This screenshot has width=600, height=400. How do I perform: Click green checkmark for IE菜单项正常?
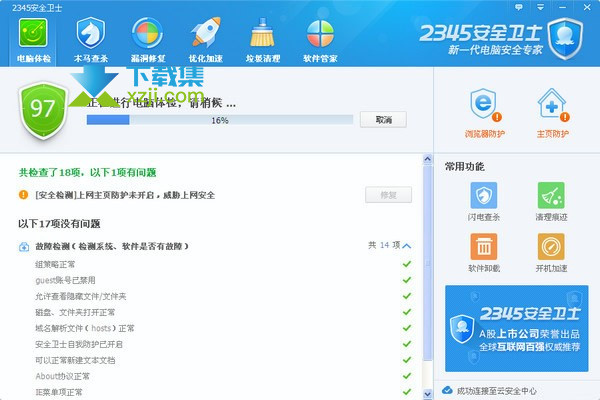pos(407,392)
